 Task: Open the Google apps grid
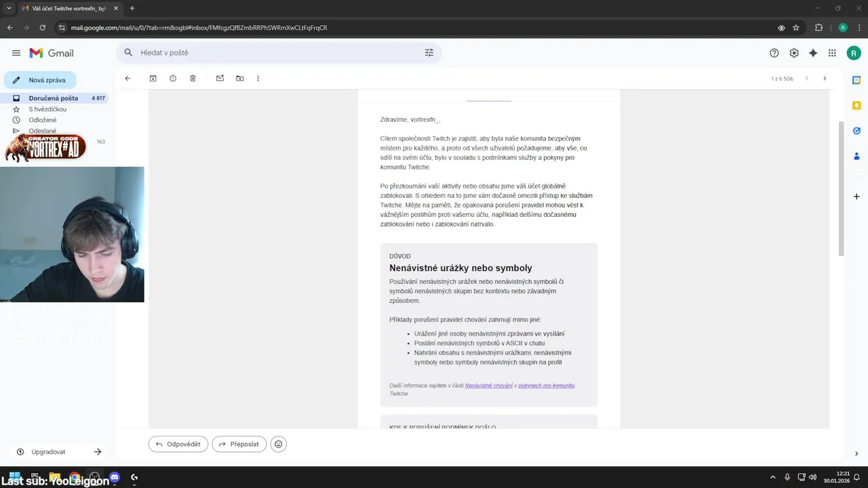tap(832, 53)
